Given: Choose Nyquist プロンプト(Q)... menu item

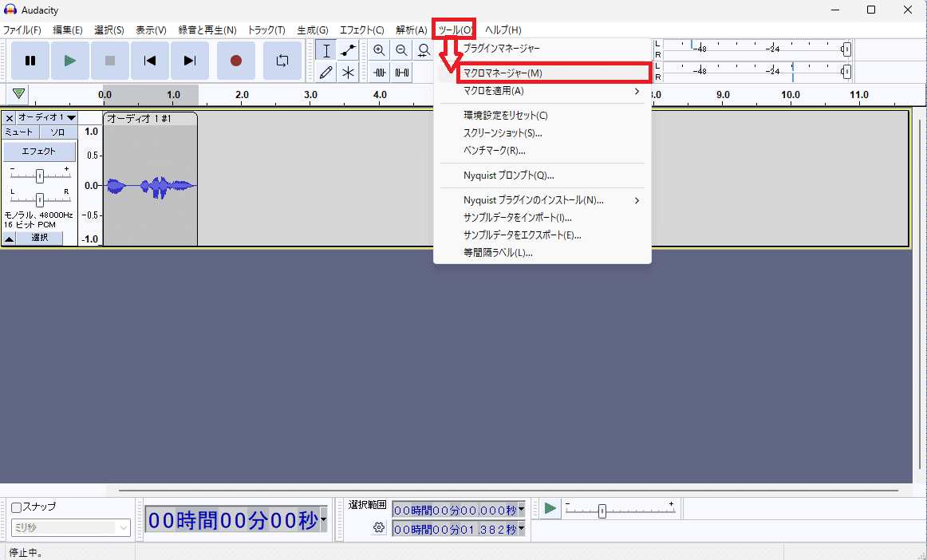Looking at the screenshot, I should [542, 175].
